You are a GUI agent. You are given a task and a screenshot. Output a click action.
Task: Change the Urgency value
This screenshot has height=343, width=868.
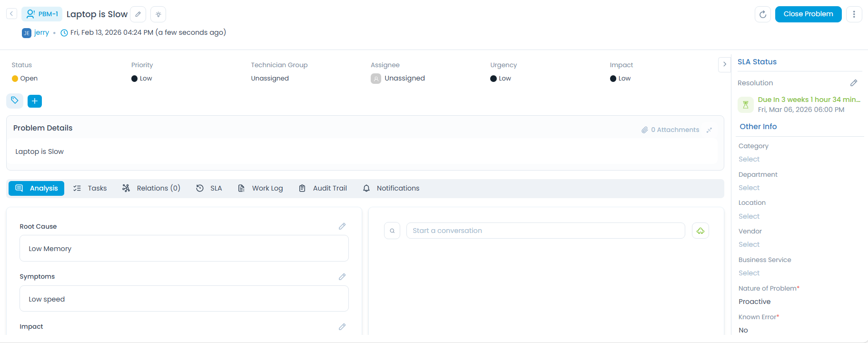click(501, 79)
